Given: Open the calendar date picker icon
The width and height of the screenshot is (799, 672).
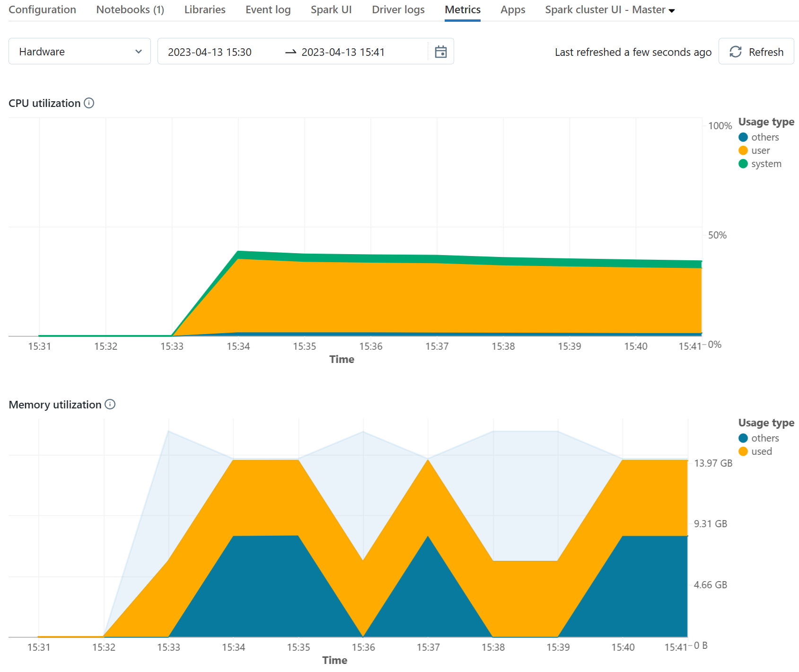Looking at the screenshot, I should point(441,51).
